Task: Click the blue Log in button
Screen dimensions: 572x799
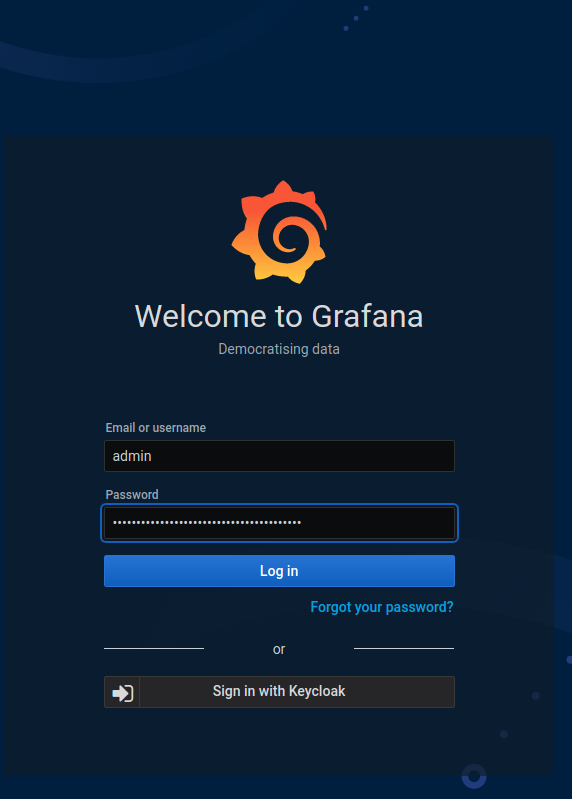Action: click(x=279, y=571)
